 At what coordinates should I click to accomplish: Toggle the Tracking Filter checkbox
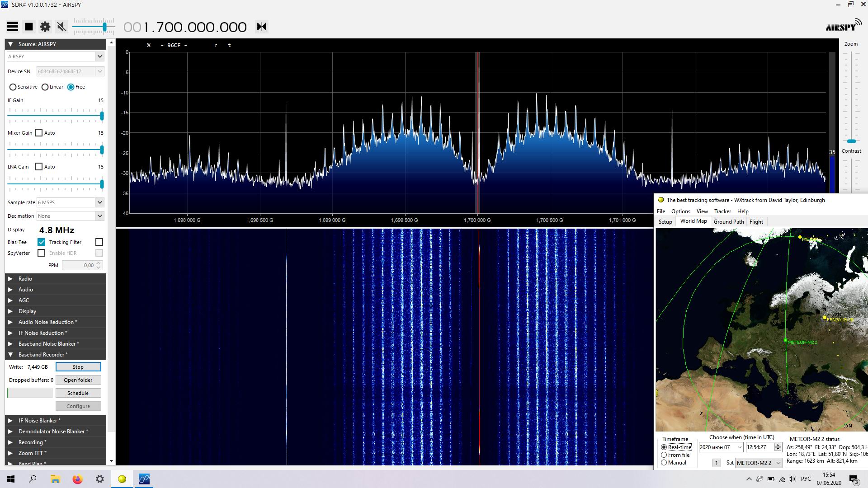click(x=99, y=242)
